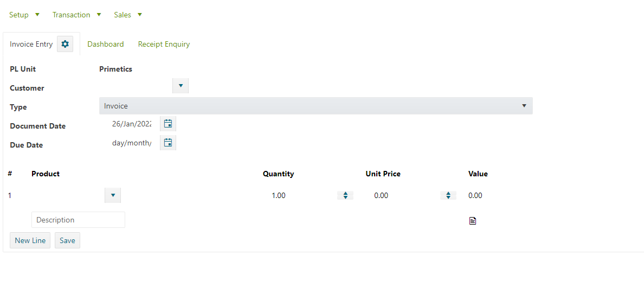Screen dimensions: 644x293
Task: Click the New Line button
Action: coord(30,240)
